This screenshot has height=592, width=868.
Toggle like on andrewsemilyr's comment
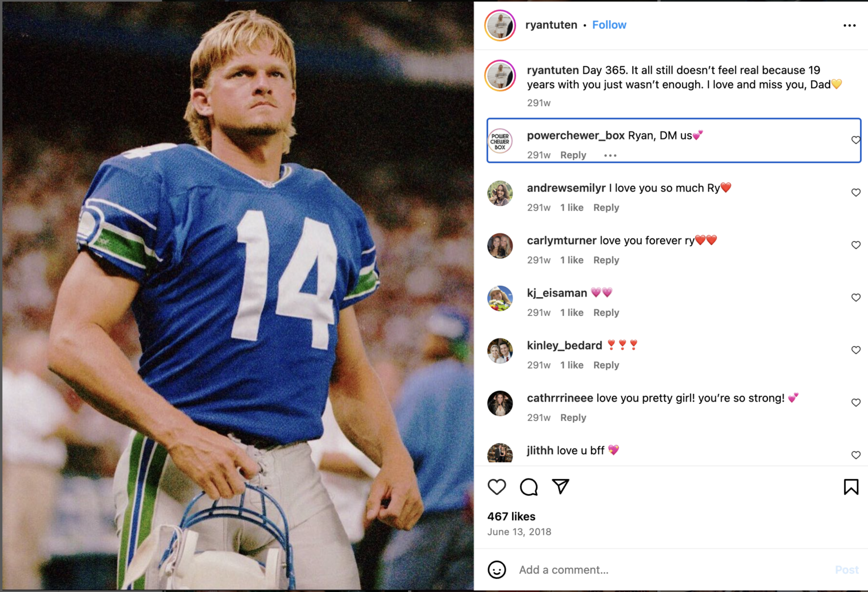click(855, 192)
